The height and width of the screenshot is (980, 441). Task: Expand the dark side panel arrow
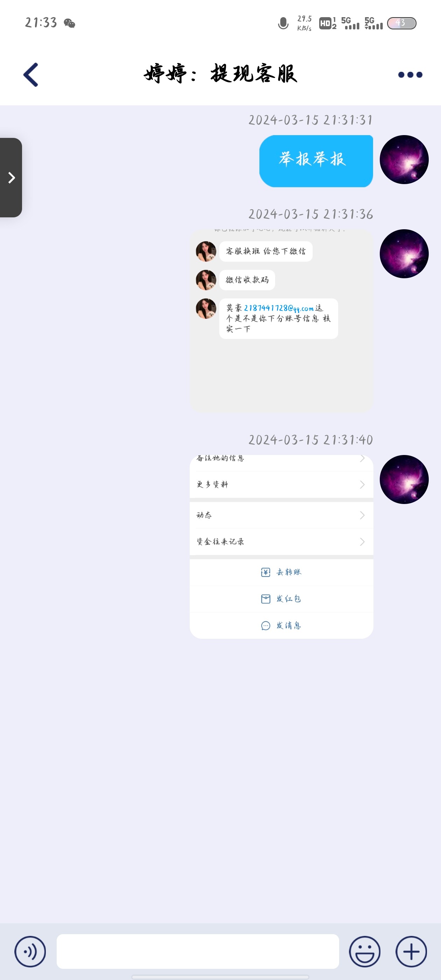coord(11,177)
